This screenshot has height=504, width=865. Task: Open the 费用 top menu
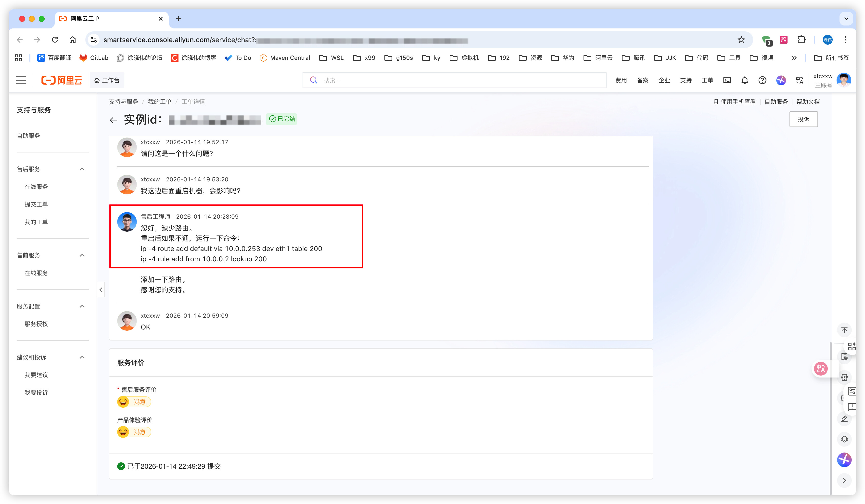pyautogui.click(x=621, y=80)
